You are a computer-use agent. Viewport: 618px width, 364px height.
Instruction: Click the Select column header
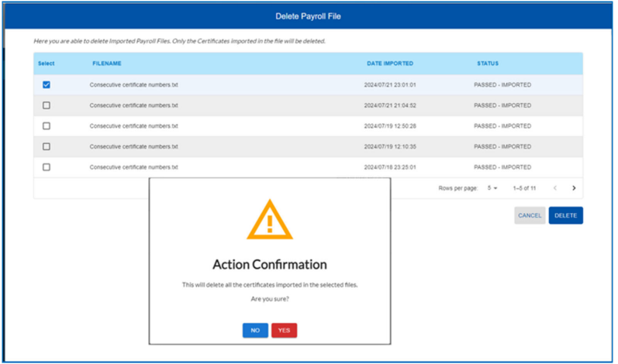(46, 64)
